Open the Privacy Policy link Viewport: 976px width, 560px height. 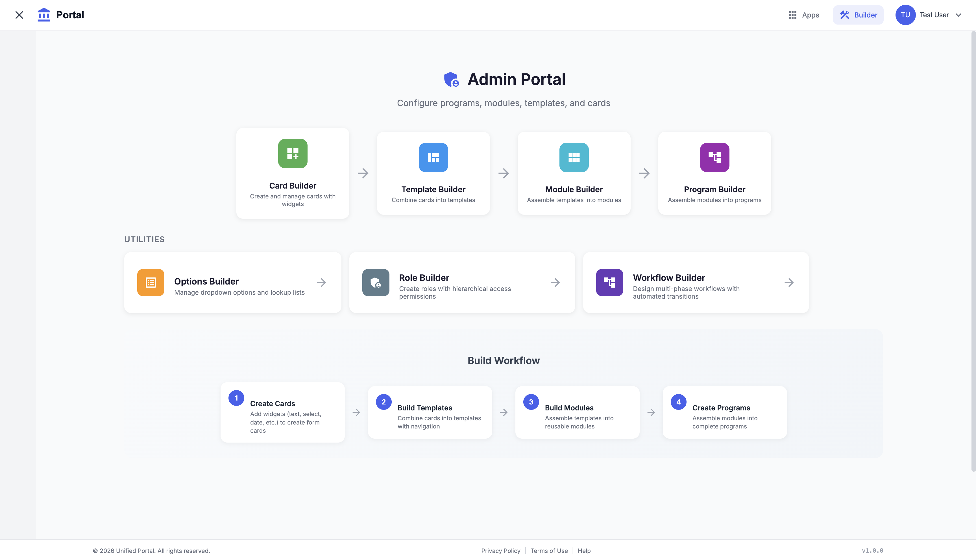click(500, 550)
